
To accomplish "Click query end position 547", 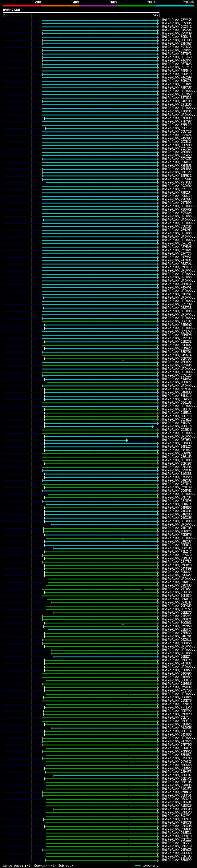I will click(x=155, y=15).
